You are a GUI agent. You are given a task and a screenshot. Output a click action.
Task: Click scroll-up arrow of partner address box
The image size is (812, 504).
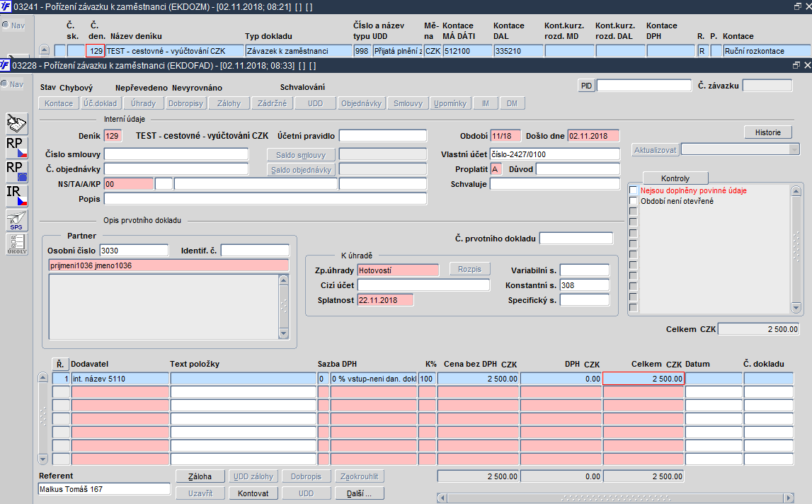[283, 280]
